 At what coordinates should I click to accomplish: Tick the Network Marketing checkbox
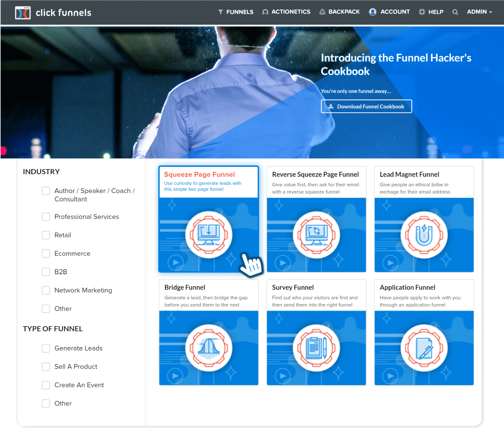pyautogui.click(x=46, y=290)
